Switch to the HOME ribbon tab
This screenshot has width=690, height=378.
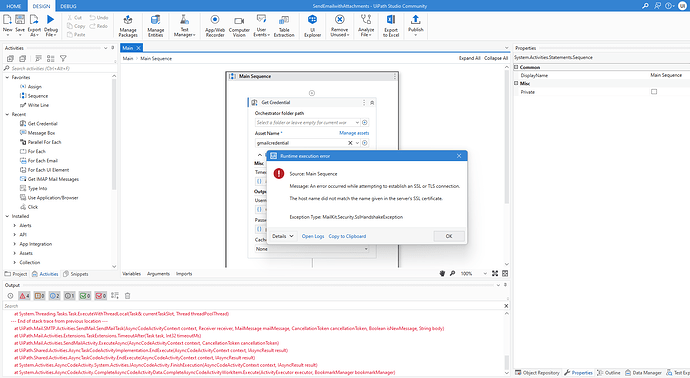point(14,6)
